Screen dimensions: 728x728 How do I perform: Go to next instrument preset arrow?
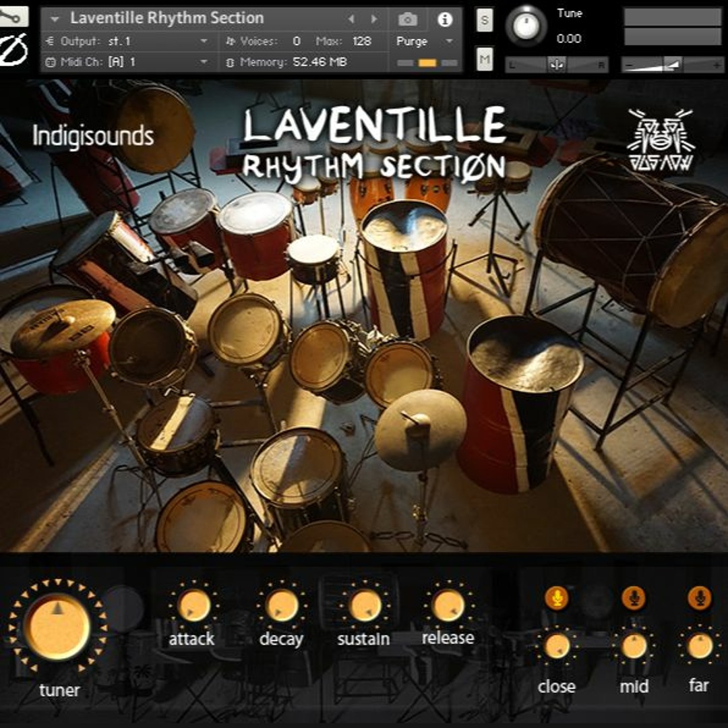tap(374, 19)
